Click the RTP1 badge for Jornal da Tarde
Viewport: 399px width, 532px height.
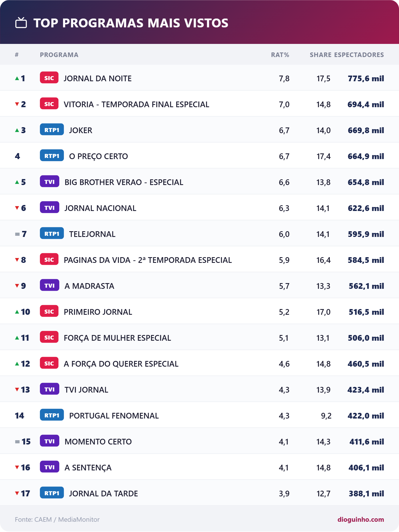pyautogui.click(x=52, y=493)
